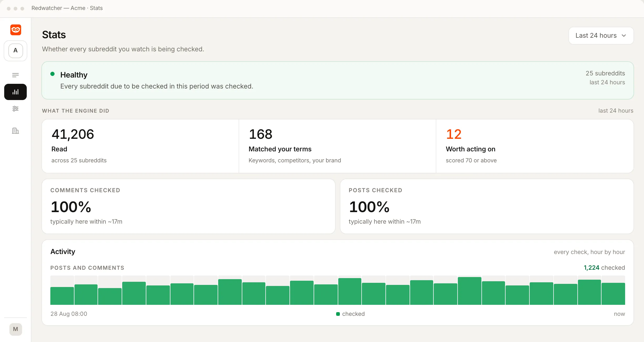Open the settings sliders icon in sidebar
644x342 pixels.
click(15, 109)
